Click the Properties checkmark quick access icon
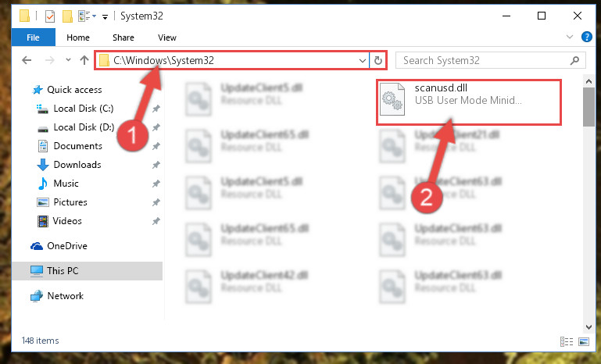 [50, 16]
